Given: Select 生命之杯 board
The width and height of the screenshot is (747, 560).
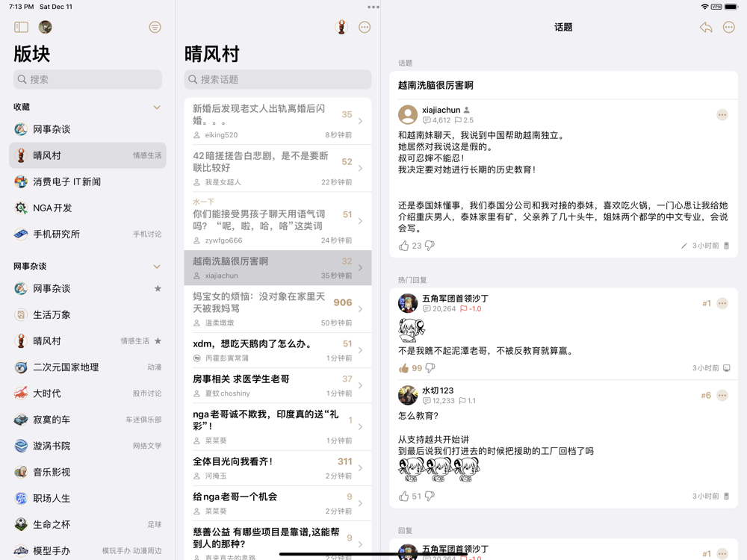Looking at the screenshot, I should pyautogui.click(x=87, y=524).
